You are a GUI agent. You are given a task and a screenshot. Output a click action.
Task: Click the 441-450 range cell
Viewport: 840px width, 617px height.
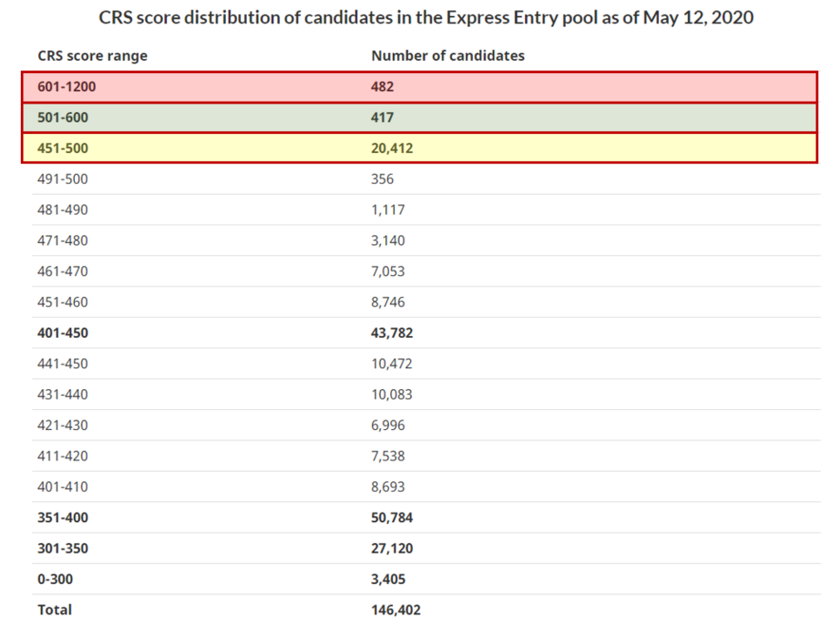[63, 364]
